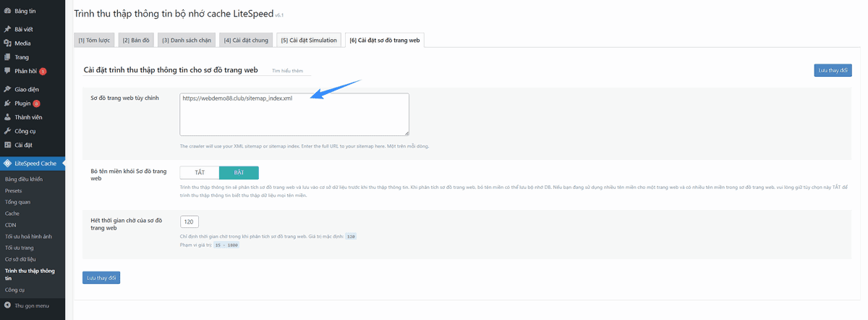Open Tối ưu trang submenu item
The image size is (868, 320).
(x=20, y=248)
